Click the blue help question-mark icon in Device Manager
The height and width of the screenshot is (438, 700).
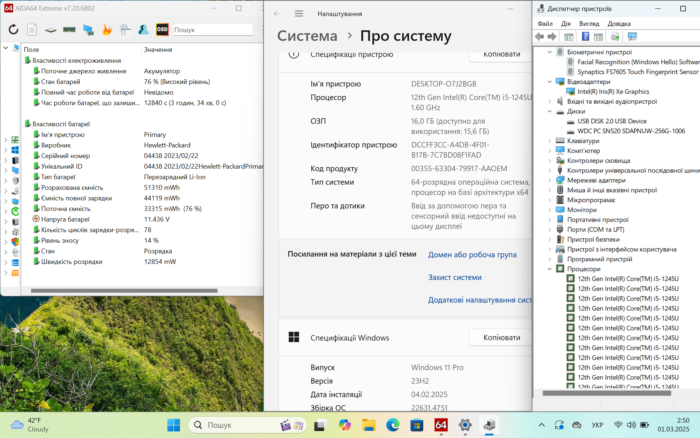[x=585, y=37]
